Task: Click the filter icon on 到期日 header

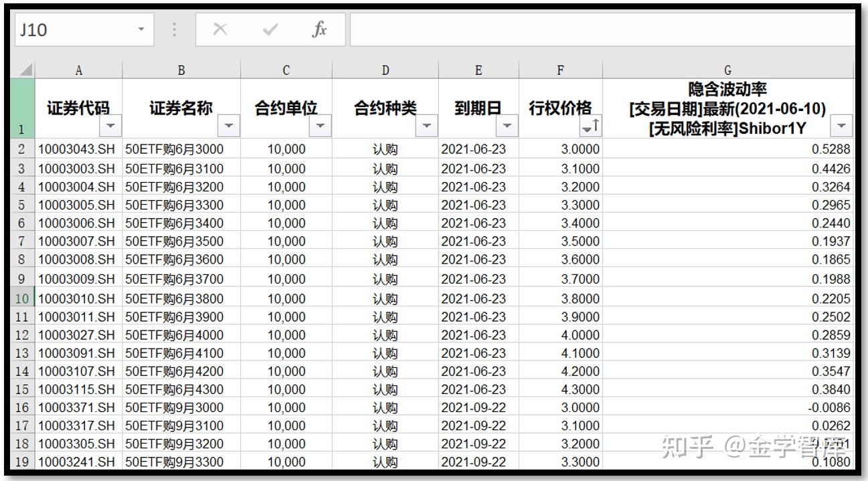Action: pyautogui.click(x=507, y=125)
